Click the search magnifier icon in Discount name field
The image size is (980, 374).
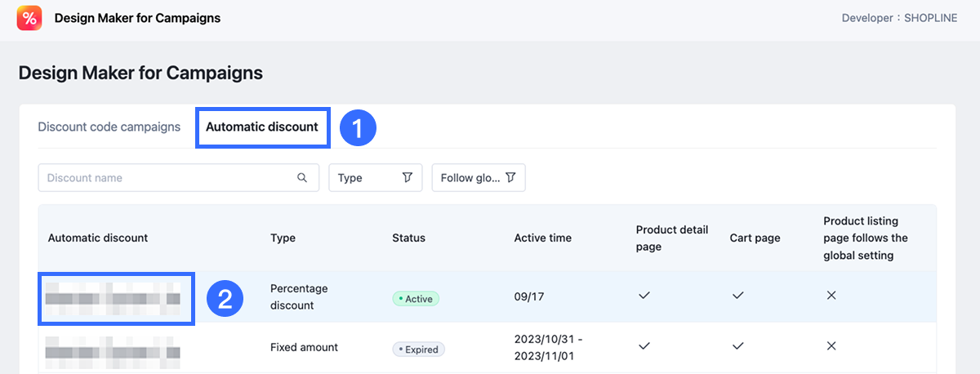click(x=302, y=178)
